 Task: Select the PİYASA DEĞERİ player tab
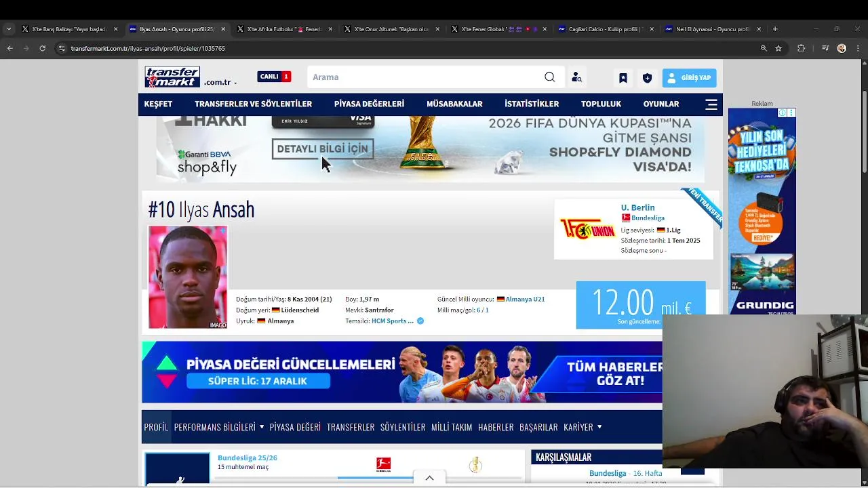295,427
